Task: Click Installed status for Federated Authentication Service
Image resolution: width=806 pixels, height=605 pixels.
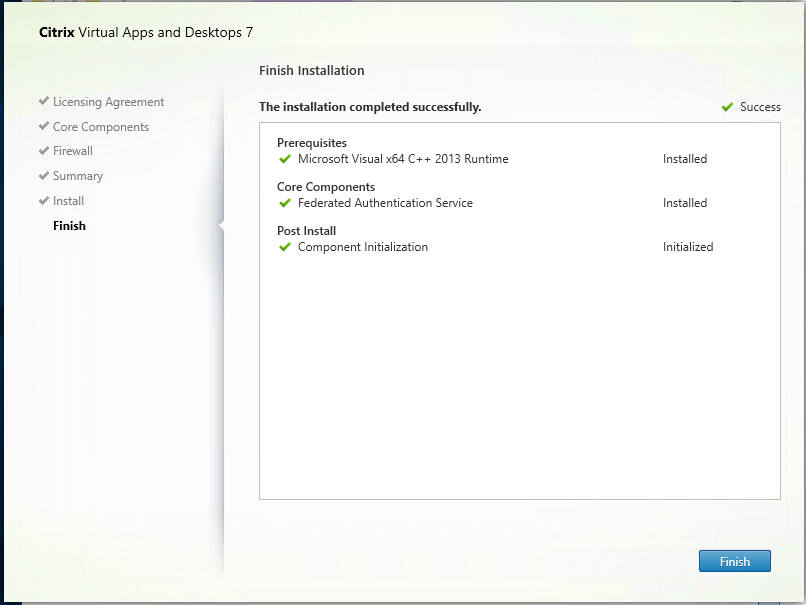Action: coord(685,203)
